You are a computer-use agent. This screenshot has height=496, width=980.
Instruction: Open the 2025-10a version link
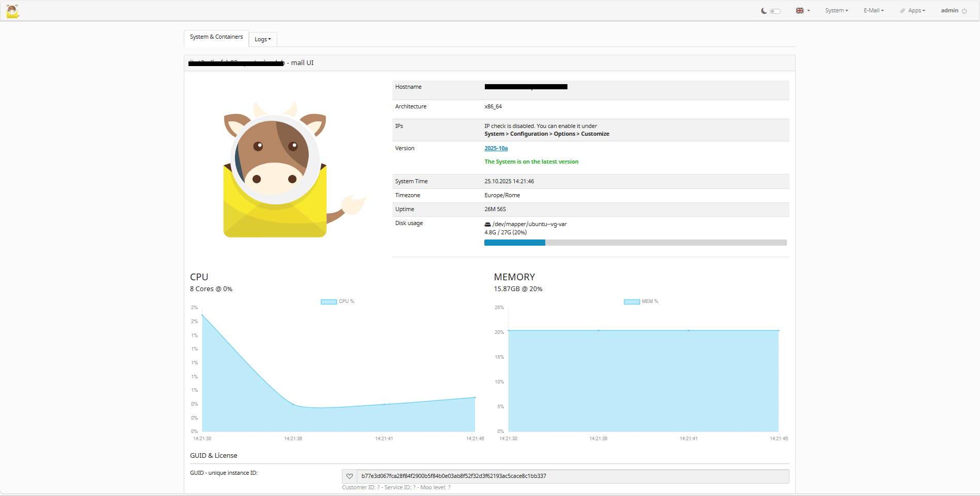[496, 148]
